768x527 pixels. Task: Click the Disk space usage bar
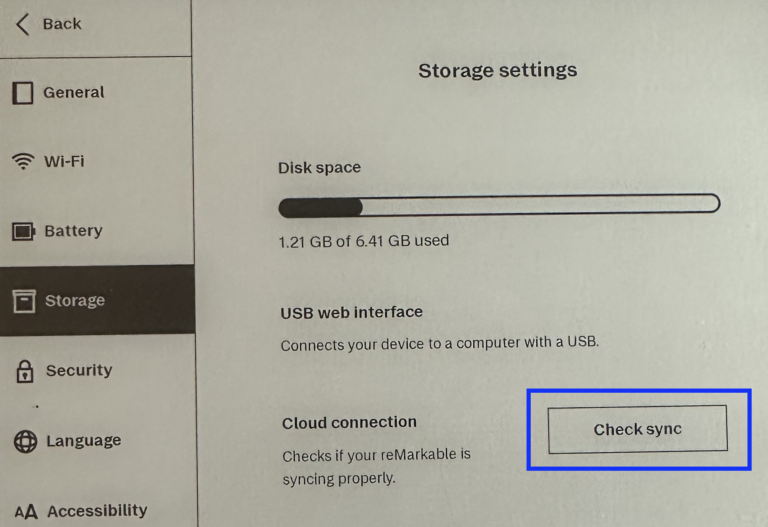(498, 206)
